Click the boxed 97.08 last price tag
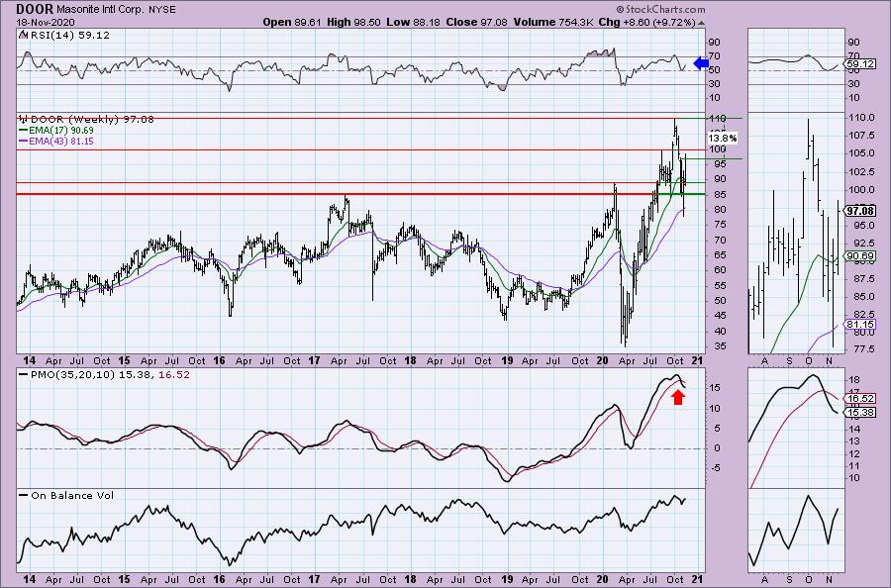891x588 pixels. pos(859,211)
